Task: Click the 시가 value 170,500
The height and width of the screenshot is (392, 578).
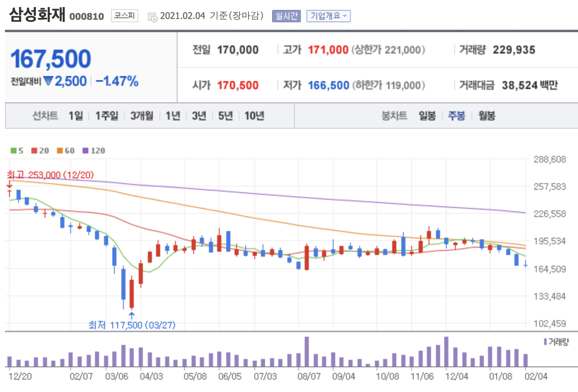Action: 238,85
